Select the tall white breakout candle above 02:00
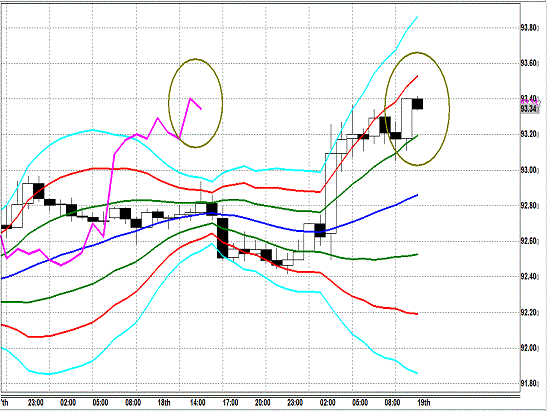This screenshot has height=411, width=547. (331, 193)
